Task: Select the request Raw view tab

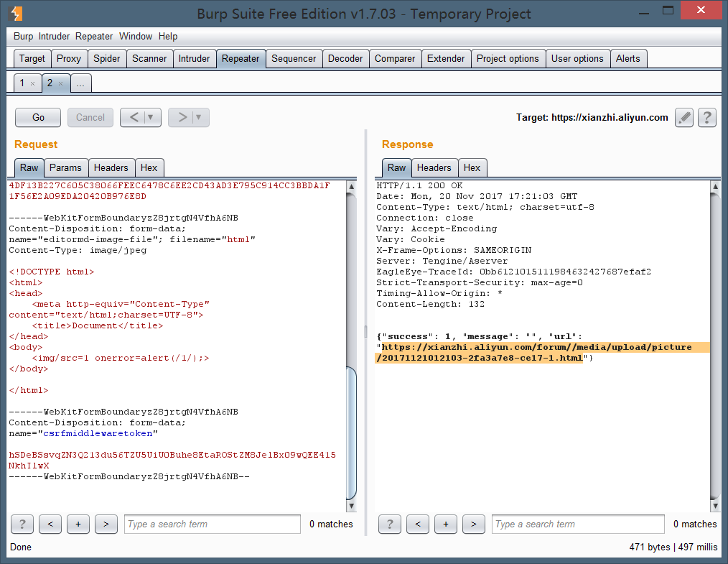Action: pyautogui.click(x=29, y=167)
